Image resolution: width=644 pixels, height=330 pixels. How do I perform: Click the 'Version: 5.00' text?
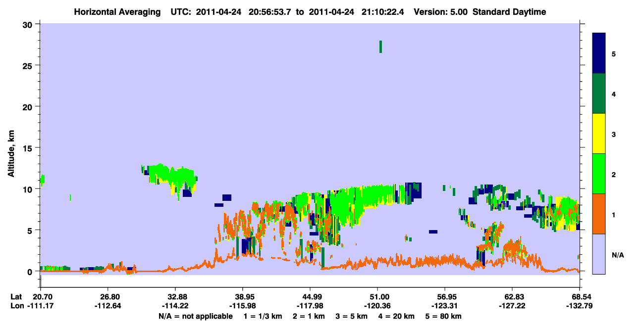coord(440,12)
